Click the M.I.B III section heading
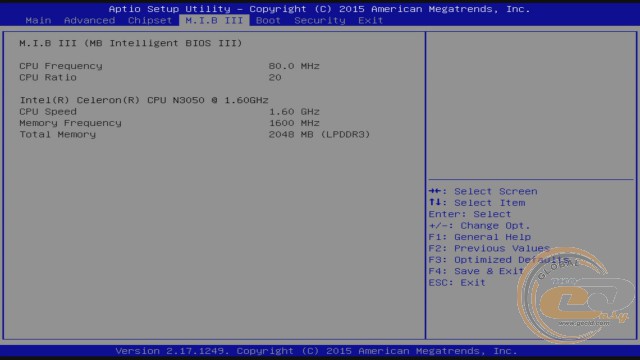The image size is (640, 360). pyautogui.click(x=131, y=43)
